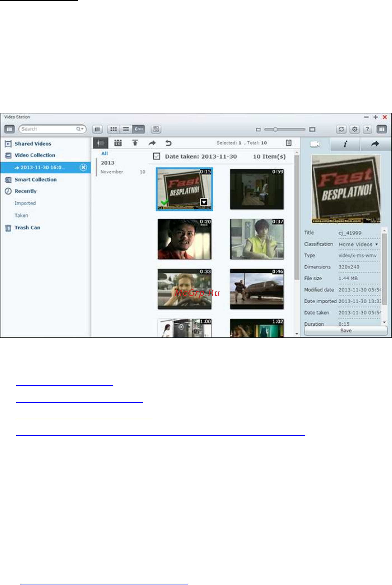Open the Settings gear

point(355,129)
